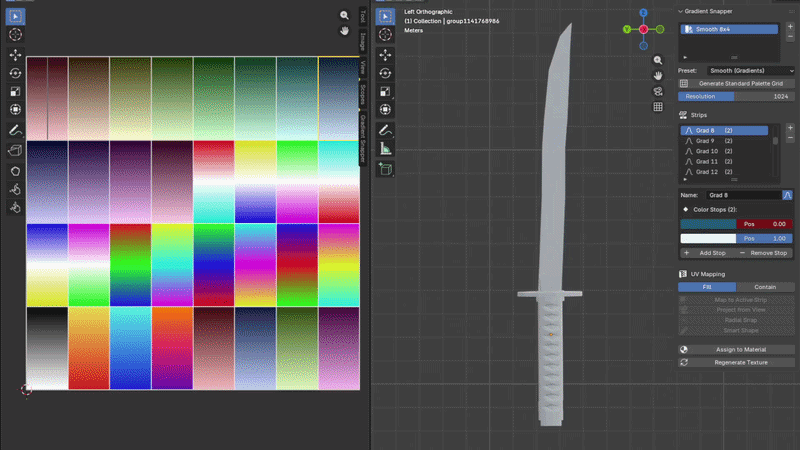Screen dimensions: 800x450
Task: Click Generate Standard Palette Grid button
Action: tap(736, 84)
